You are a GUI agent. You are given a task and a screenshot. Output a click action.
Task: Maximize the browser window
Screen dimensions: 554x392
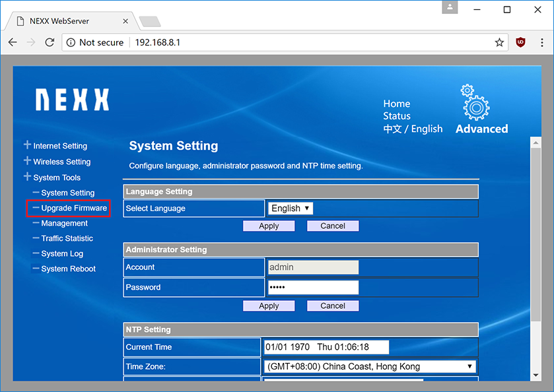[x=507, y=9]
